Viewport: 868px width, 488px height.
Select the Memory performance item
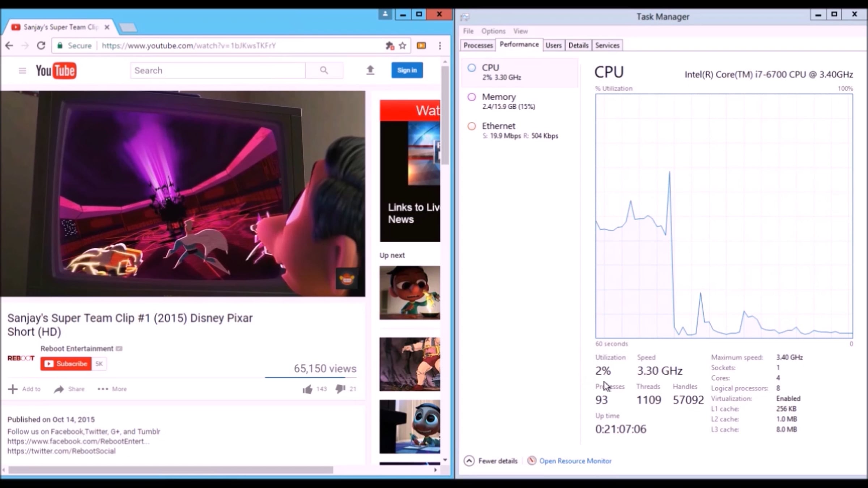520,101
